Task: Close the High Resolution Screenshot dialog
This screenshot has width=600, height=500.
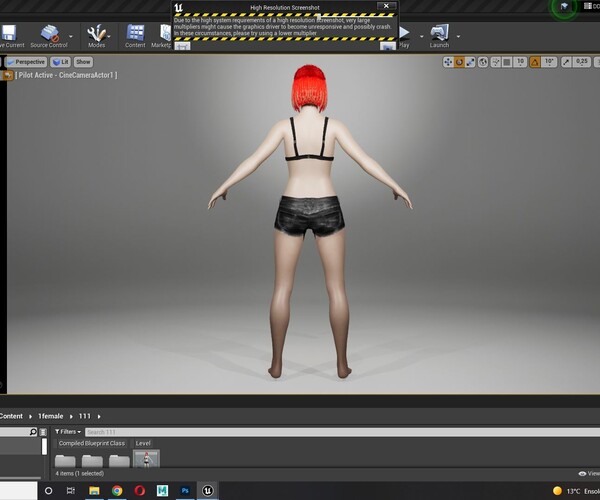Action: pyautogui.click(x=386, y=6)
